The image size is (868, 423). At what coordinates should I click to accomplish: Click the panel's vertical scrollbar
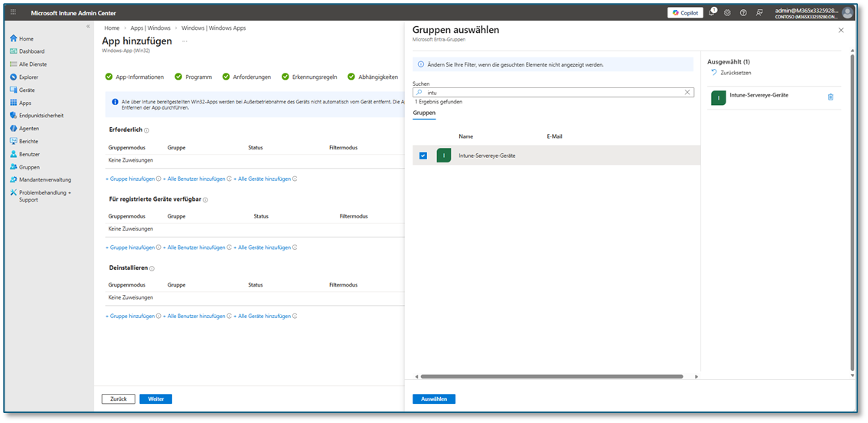[x=852, y=212]
